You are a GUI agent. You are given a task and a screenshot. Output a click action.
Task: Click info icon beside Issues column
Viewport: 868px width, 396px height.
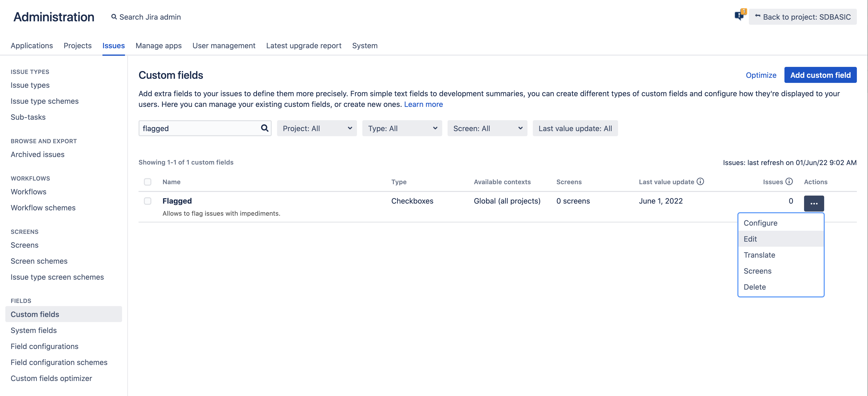789,182
